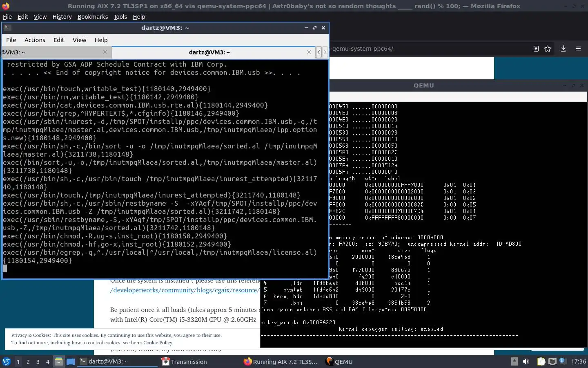Toggle Reader View in Firefox toolbar
This screenshot has height=368, width=588.
coord(536,49)
